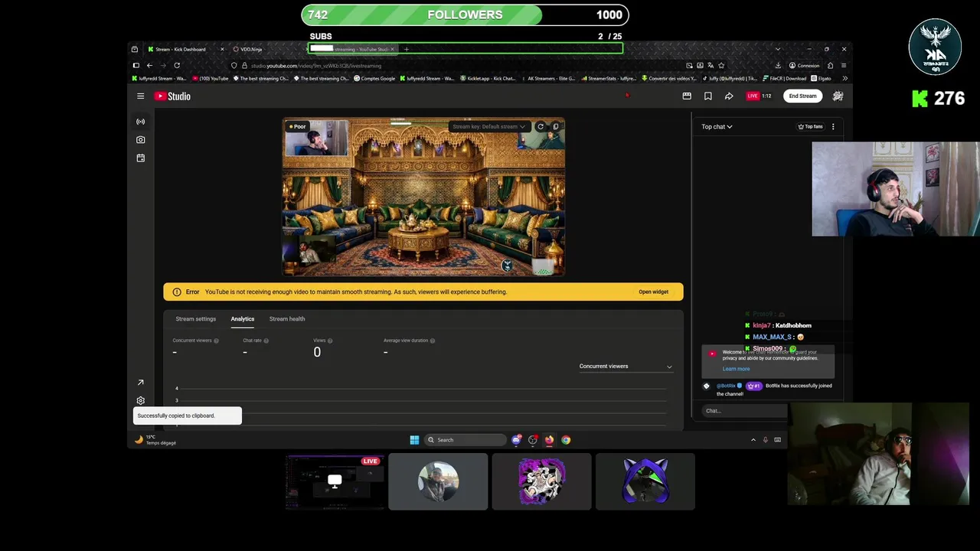Expand the Top chat dropdown
Viewport: 980px width, 551px height.
click(717, 127)
